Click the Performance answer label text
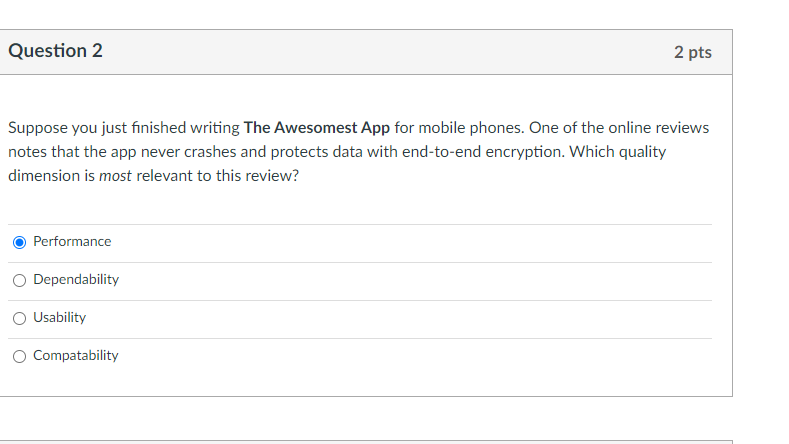The width and height of the screenshot is (789, 444). 72,242
